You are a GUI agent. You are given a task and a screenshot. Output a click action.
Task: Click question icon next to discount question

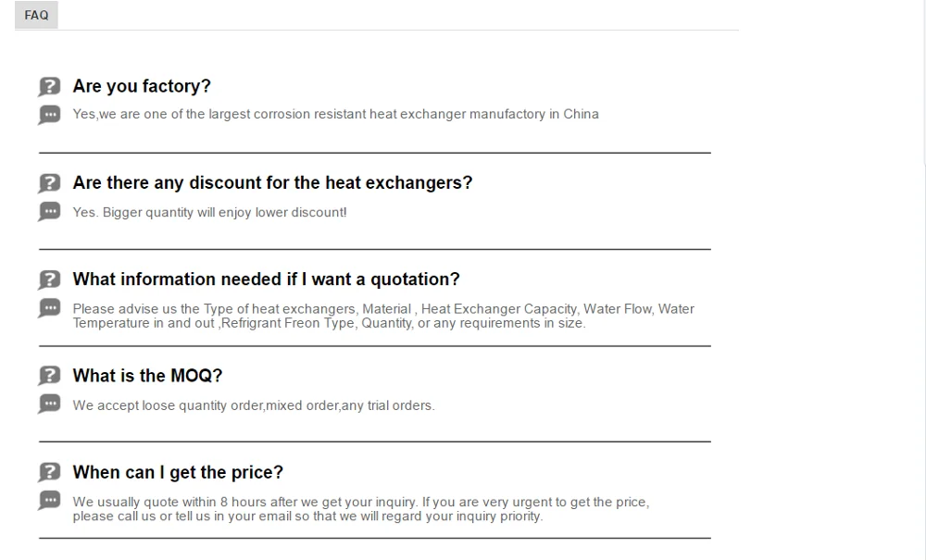pos(50,183)
